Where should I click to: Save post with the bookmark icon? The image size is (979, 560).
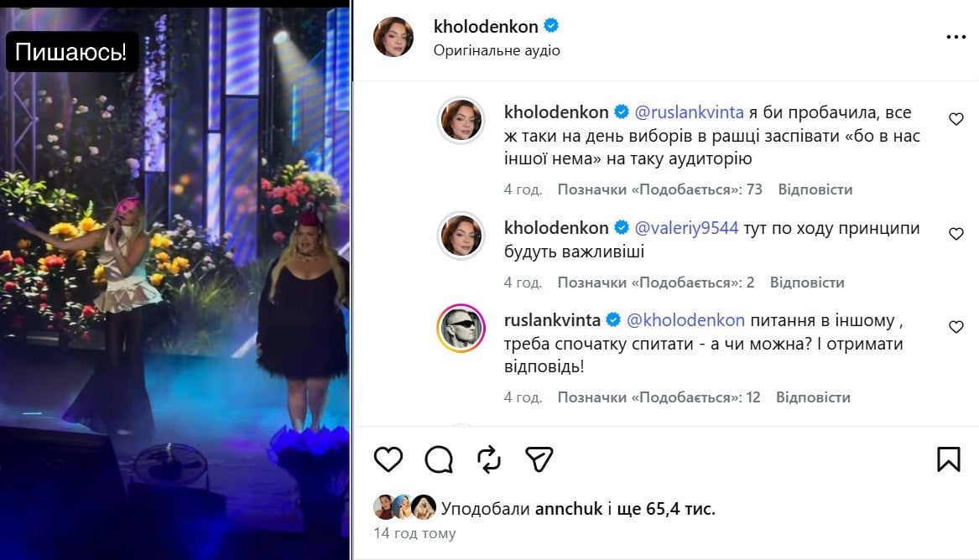pos(949,459)
